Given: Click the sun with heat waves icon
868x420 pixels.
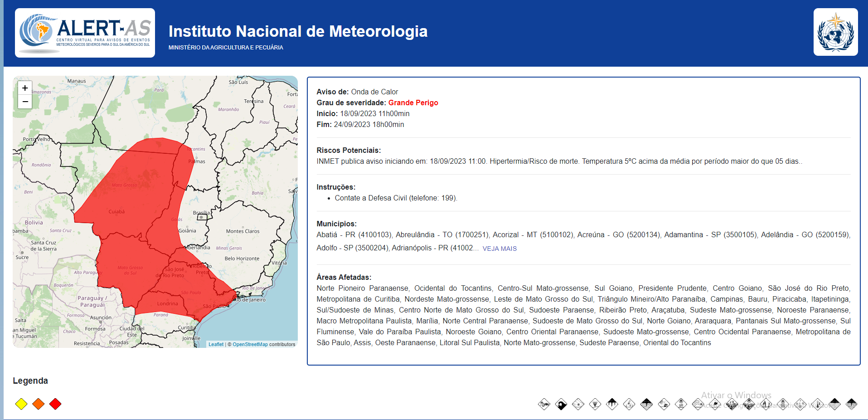Looking at the screenshot, I should click(783, 404).
